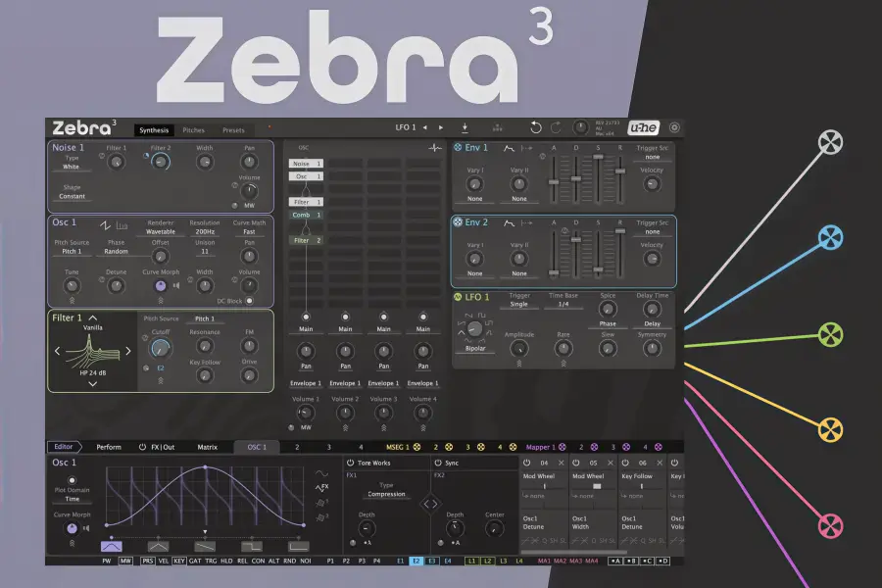This screenshot has height=588, width=882.
Task: Remove matrix slot 05 with its X
Action: pos(611,463)
